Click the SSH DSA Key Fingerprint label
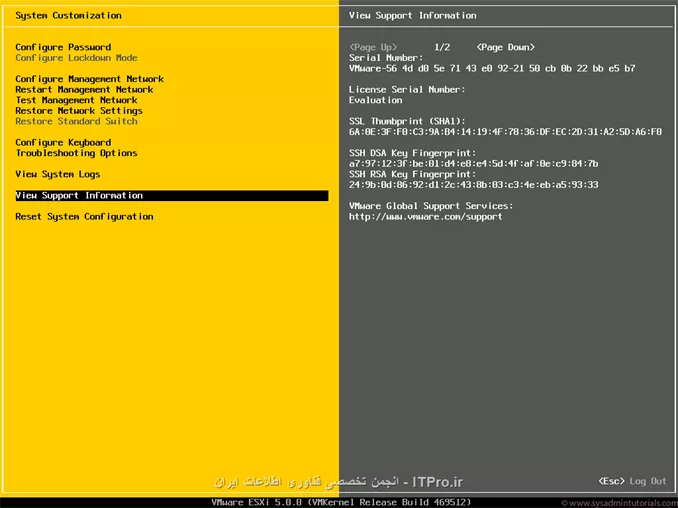The height and width of the screenshot is (508, 678). point(413,153)
